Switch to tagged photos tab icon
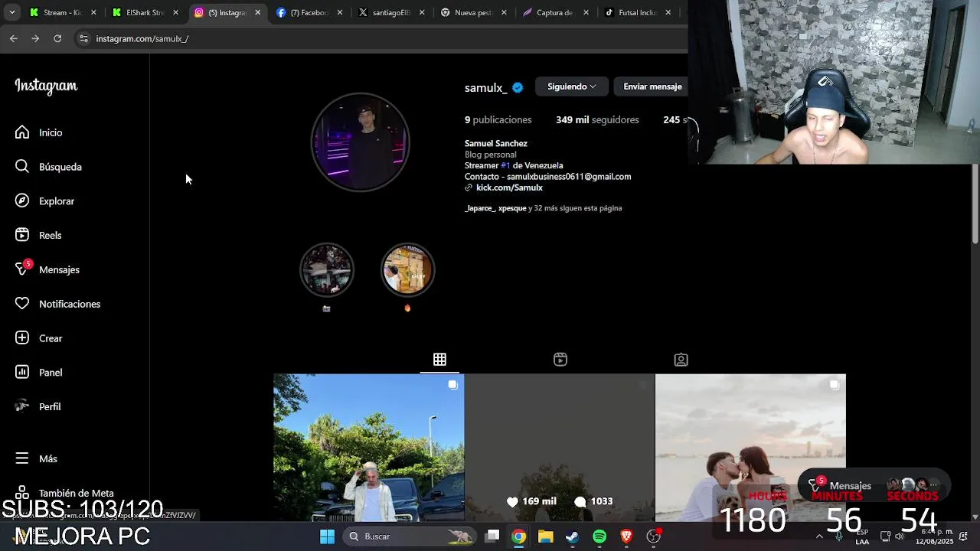980x551 pixels. (x=681, y=360)
